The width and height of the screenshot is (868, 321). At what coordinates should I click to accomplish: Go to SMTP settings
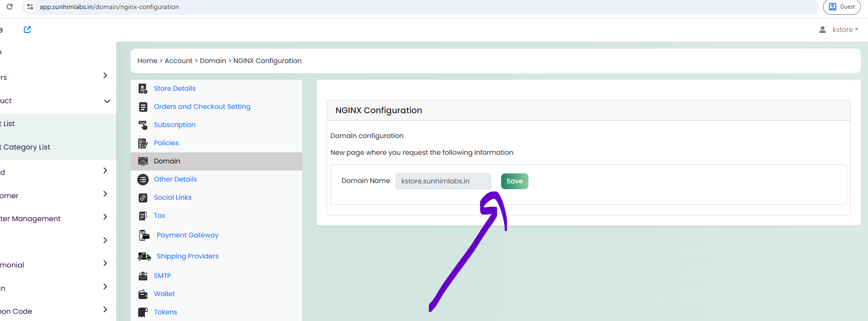[x=163, y=276]
